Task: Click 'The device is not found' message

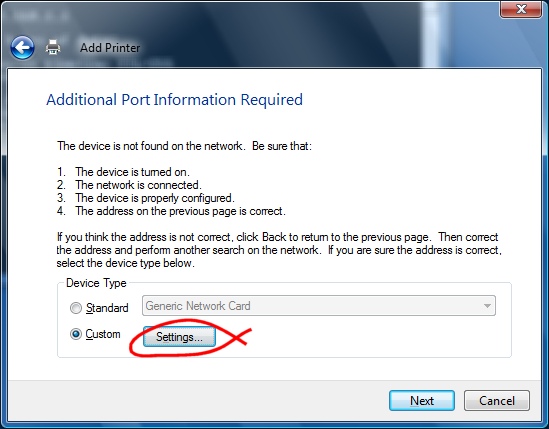Action: click(x=184, y=146)
